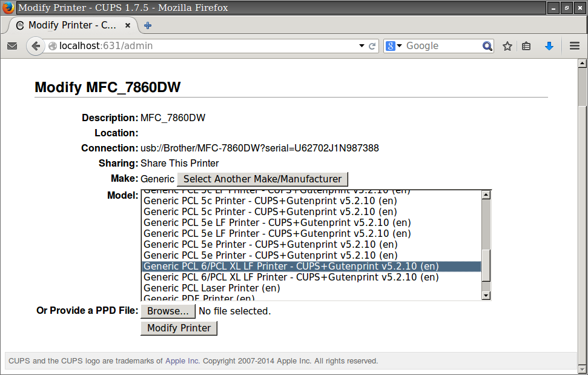Select the highlighted PCL 6/PCL XL LF Printer entry
The image size is (588, 375).
coord(311,266)
